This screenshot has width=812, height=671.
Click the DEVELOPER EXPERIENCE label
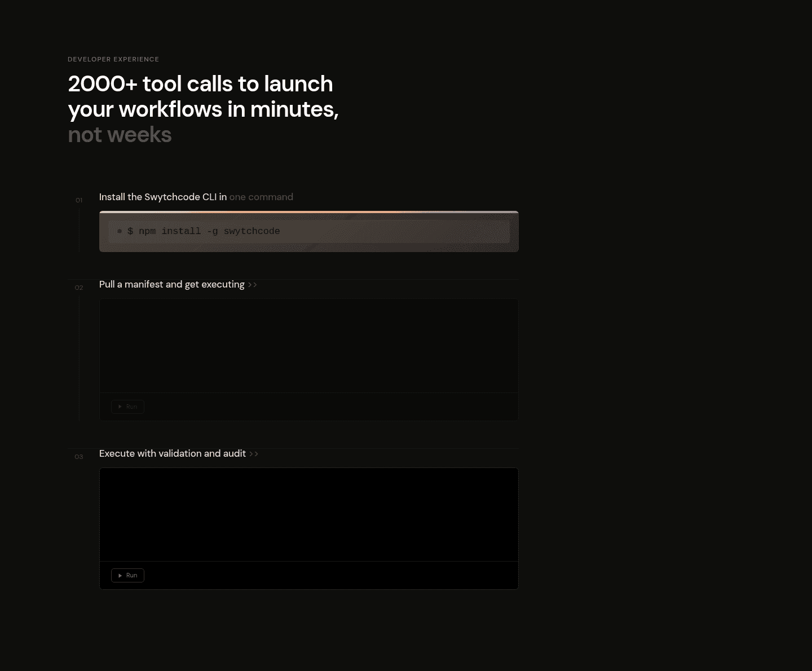coord(113,59)
